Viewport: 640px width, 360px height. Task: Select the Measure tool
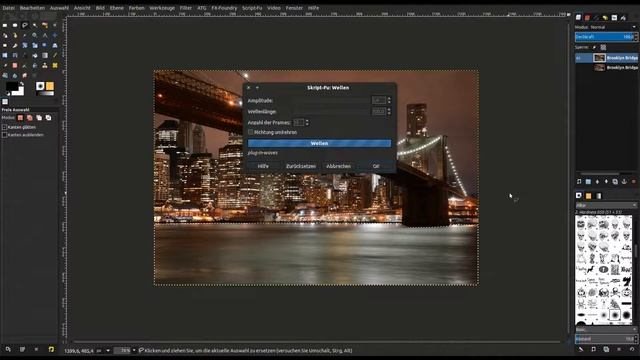tap(45, 35)
